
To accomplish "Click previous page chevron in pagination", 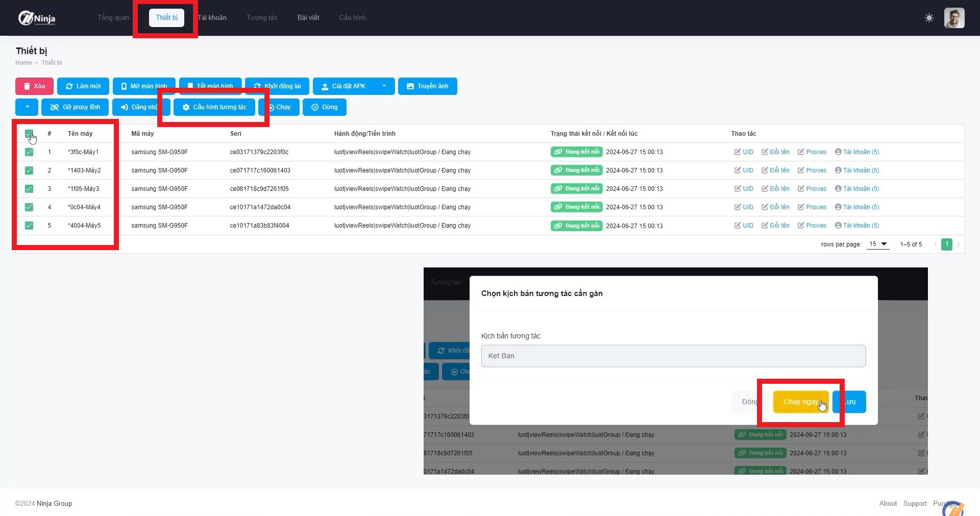I will tap(936, 244).
